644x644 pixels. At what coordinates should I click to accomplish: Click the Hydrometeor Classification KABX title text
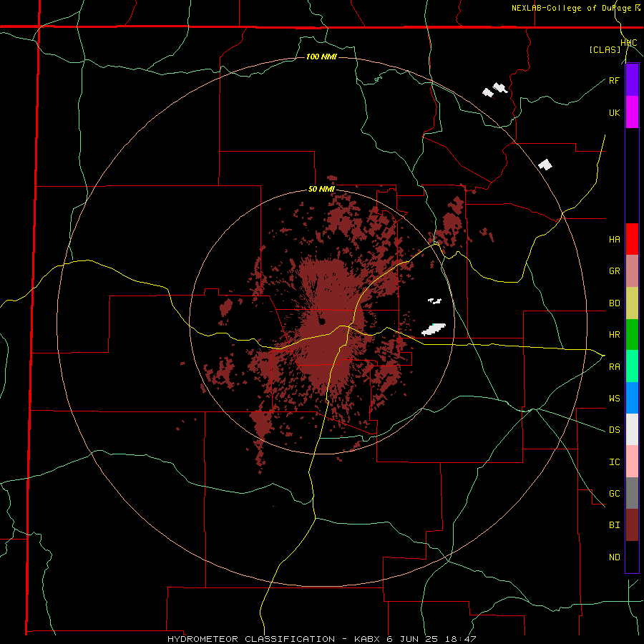point(321,639)
